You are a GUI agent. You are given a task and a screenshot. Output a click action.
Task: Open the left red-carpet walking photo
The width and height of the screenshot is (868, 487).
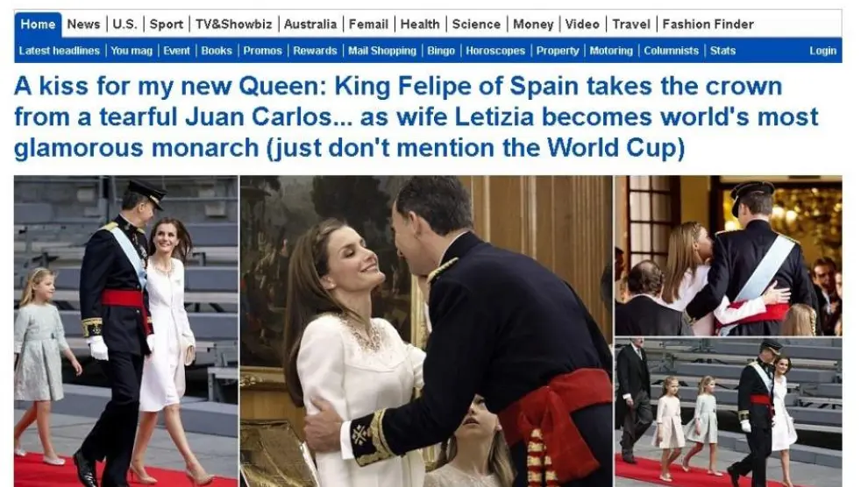pyautogui.click(x=126, y=331)
